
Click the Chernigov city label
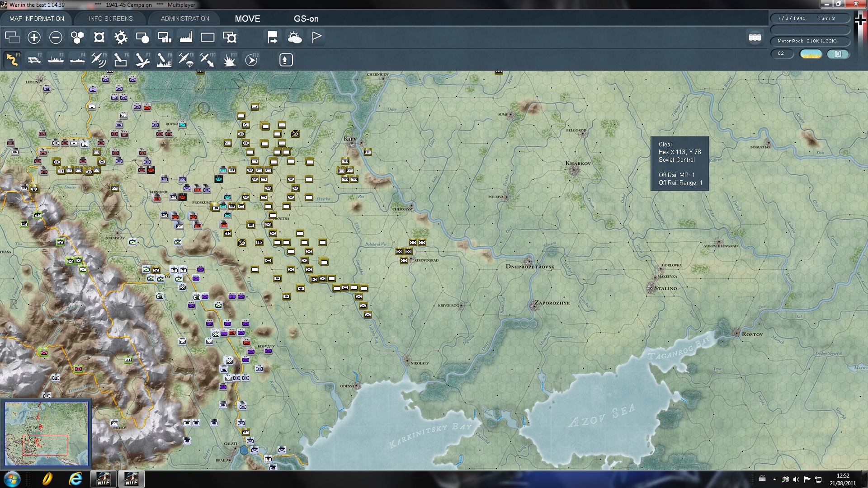coord(378,75)
